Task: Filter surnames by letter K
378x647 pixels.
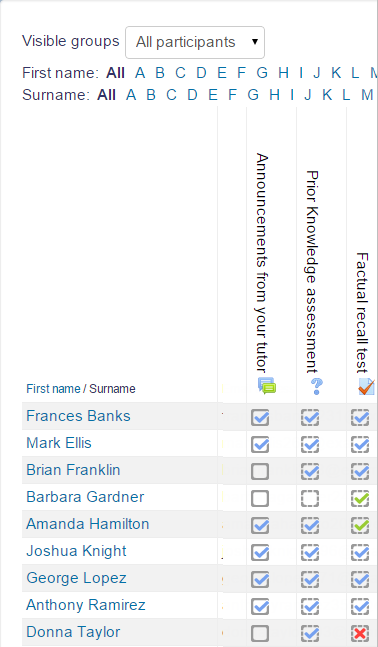Action: tap(327, 95)
